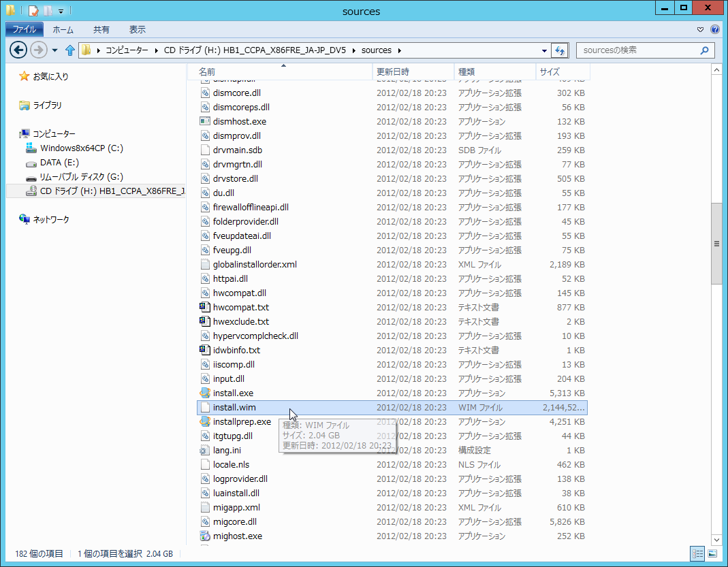Select locale.nls file name
The image size is (728, 567).
[231, 464]
